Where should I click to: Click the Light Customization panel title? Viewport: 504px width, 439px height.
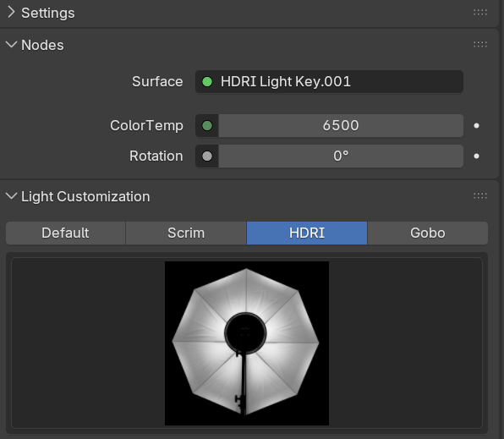coord(85,196)
